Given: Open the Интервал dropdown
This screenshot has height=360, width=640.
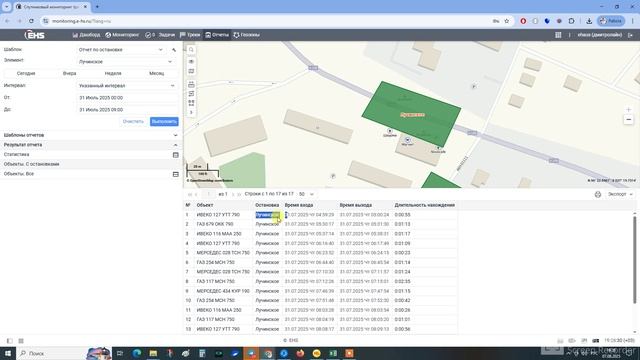Looking at the screenshot, I should [127, 86].
